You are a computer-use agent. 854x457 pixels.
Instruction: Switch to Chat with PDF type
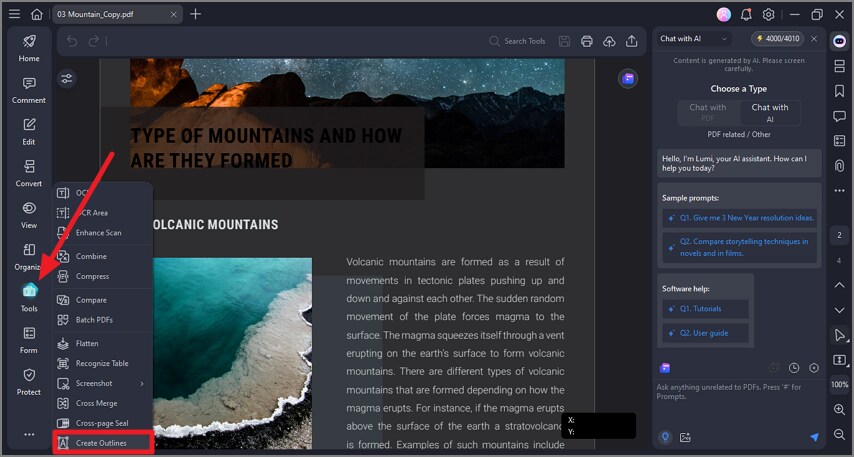pyautogui.click(x=707, y=112)
